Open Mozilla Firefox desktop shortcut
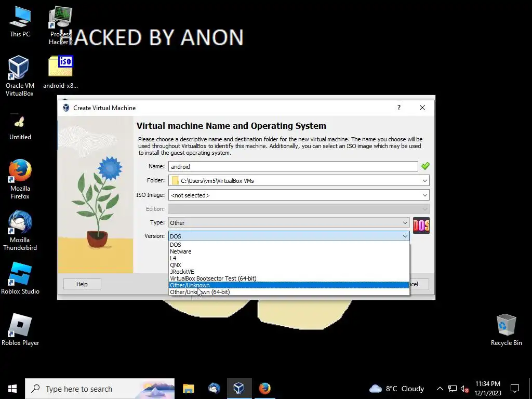This screenshot has height=399, width=532. (20, 179)
